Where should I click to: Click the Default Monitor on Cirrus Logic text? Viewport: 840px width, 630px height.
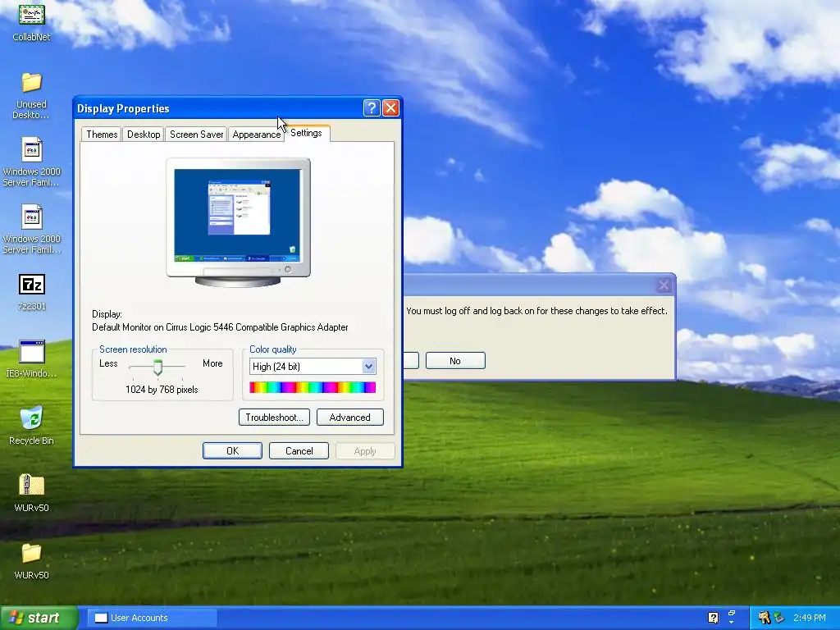220,327
